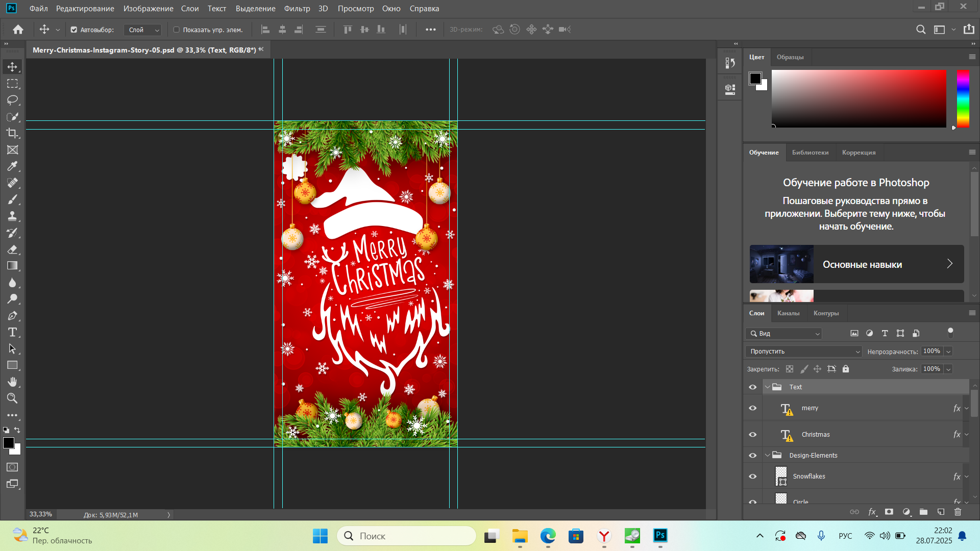Image resolution: width=980 pixels, height=551 pixels.
Task: Click the delete layer trash icon
Action: tap(958, 512)
